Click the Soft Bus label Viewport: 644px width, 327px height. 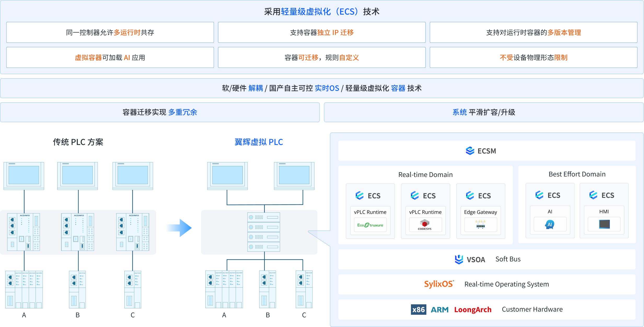point(508,259)
